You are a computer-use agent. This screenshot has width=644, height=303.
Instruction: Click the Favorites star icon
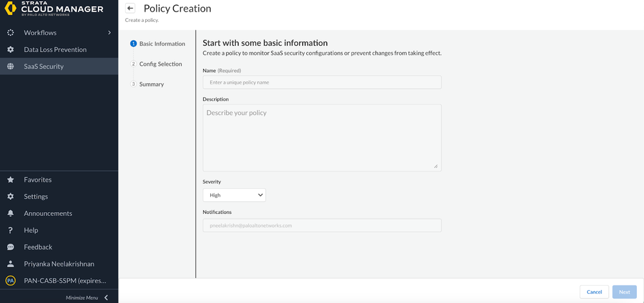click(x=10, y=180)
